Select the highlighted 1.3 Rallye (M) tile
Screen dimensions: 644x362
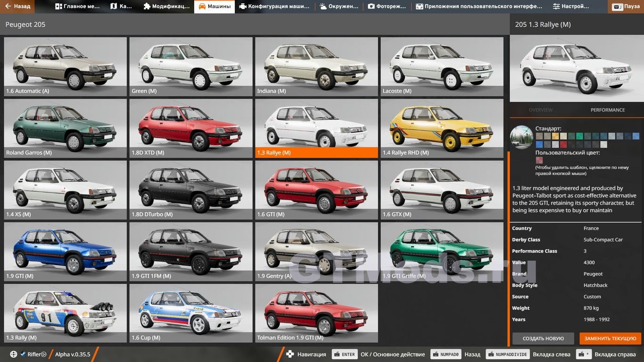point(316,128)
